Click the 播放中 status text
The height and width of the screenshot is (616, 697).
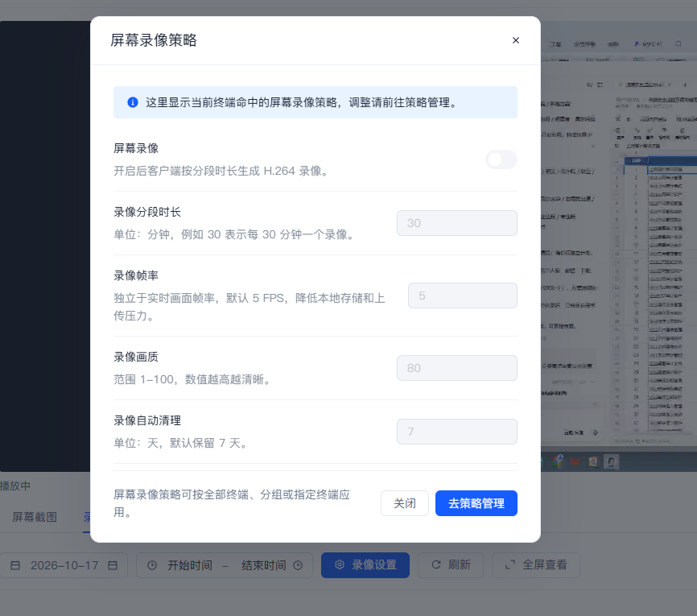pyautogui.click(x=15, y=486)
